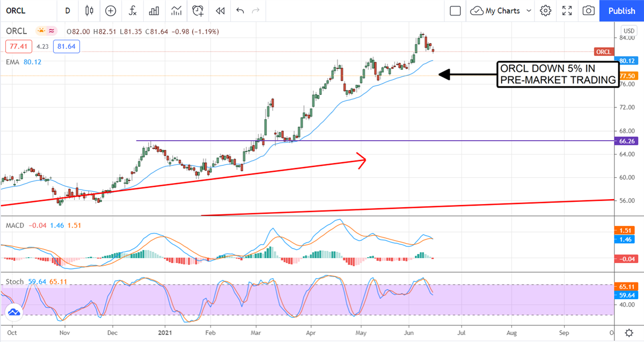Image resolution: width=644 pixels, height=342 pixels.
Task: Click the 60.00 price scale value
Action: [627, 177]
